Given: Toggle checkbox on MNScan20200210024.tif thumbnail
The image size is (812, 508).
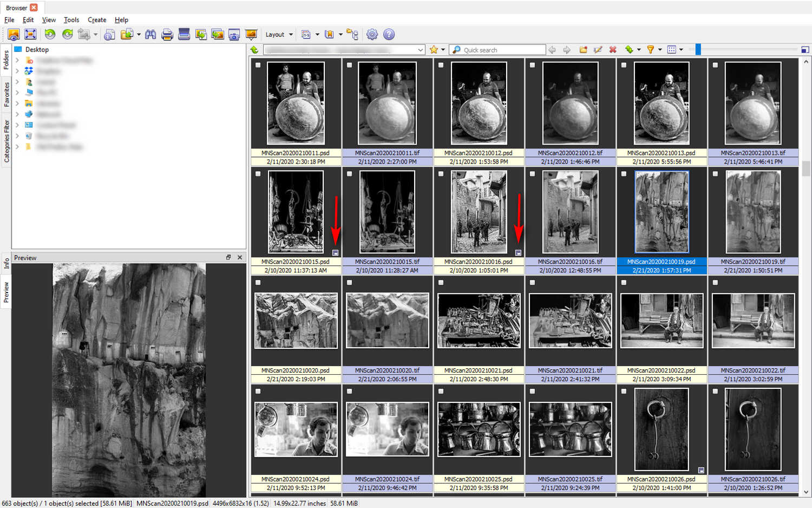Looking at the screenshot, I should point(350,392).
